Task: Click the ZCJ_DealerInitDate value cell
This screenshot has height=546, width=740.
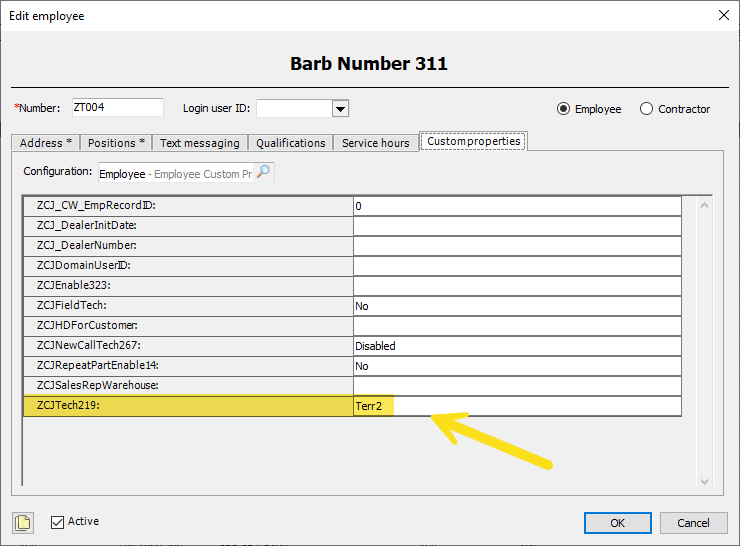Action: pyautogui.click(x=517, y=226)
